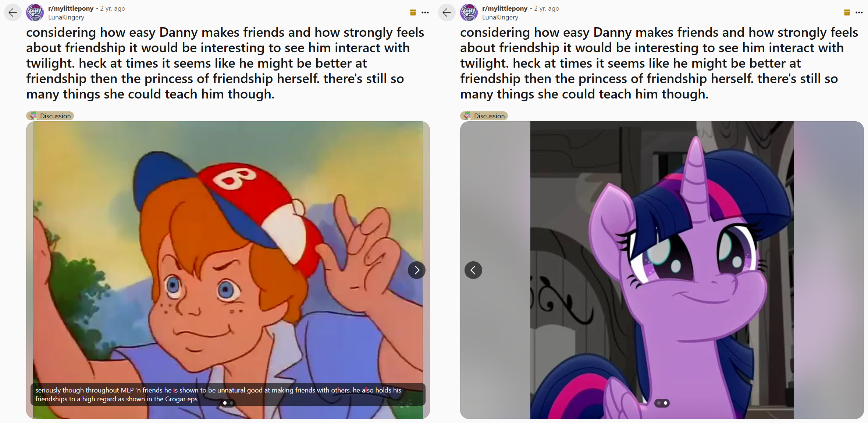The image size is (868, 423).
Task: Click the yellow archive icon on left post
Action: 413,12
